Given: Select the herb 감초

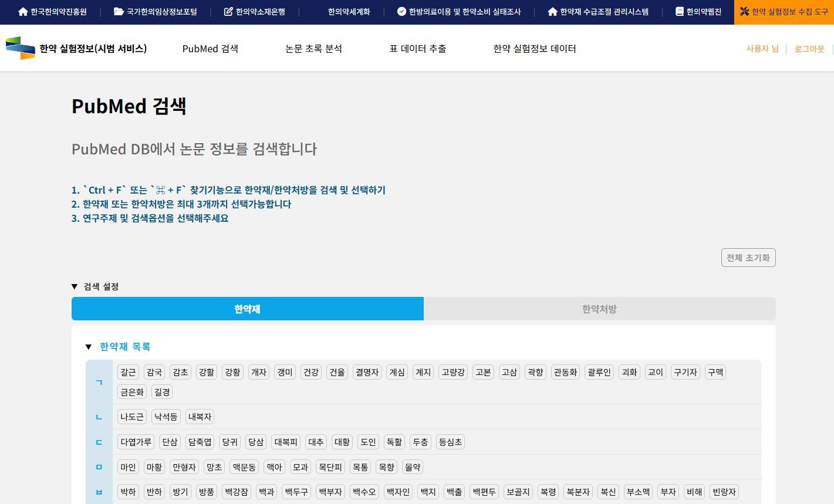Looking at the screenshot, I should (180, 372).
